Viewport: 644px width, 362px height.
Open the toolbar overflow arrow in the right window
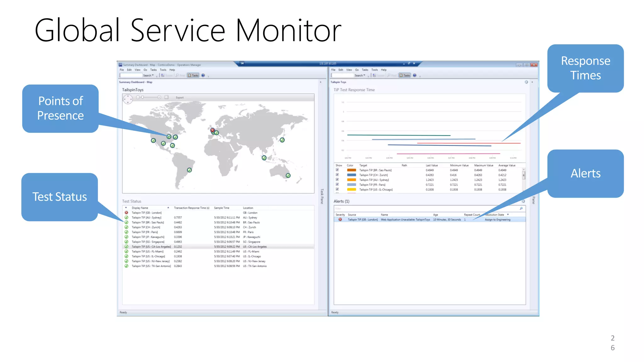pyautogui.click(x=420, y=76)
